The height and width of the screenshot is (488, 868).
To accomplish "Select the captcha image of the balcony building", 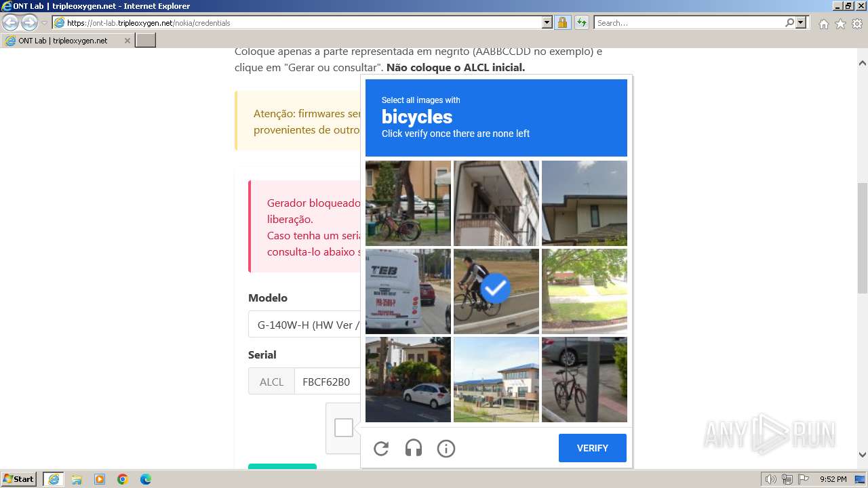I will click(496, 203).
